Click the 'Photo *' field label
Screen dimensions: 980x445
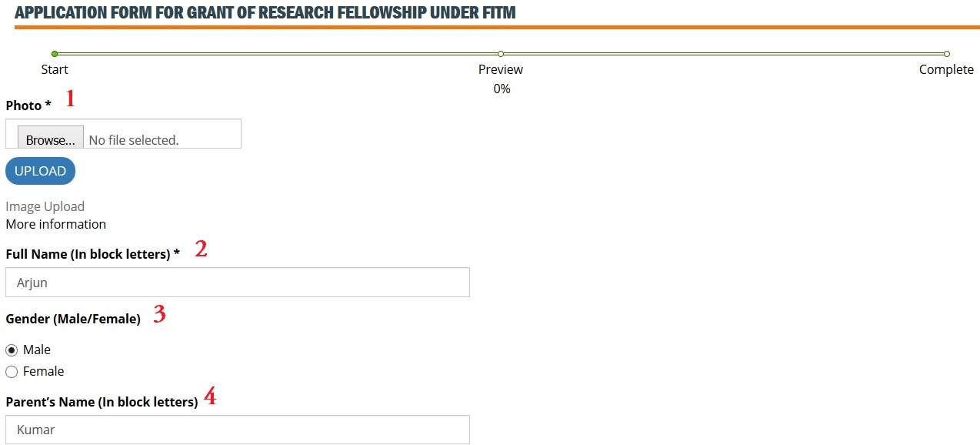(x=28, y=105)
